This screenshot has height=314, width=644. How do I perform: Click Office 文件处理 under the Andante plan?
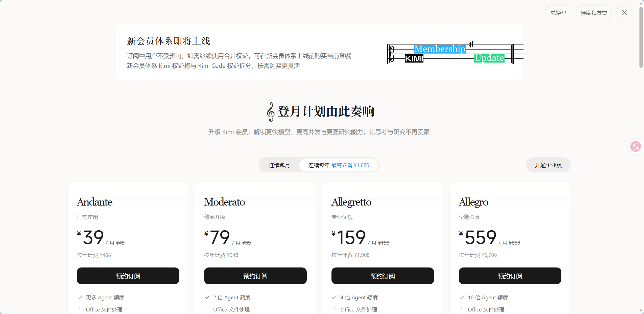pyautogui.click(x=104, y=309)
